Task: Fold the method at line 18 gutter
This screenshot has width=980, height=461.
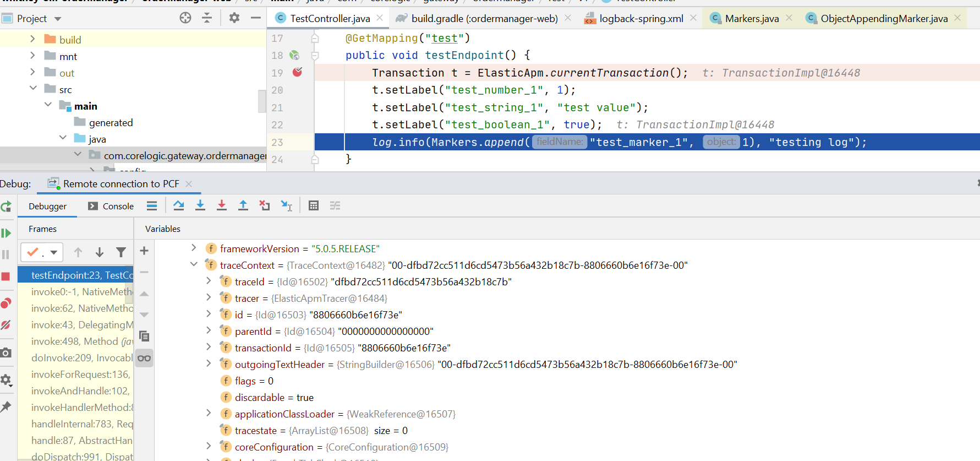Action: pos(315,55)
